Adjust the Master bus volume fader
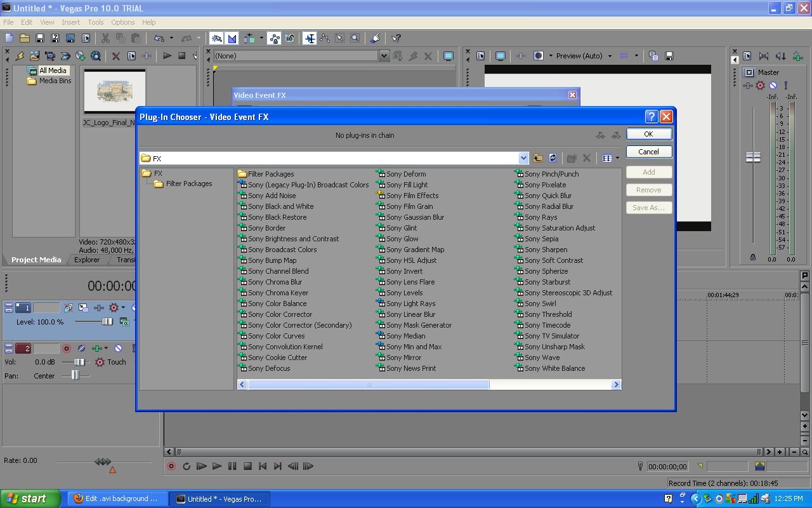 [753, 157]
